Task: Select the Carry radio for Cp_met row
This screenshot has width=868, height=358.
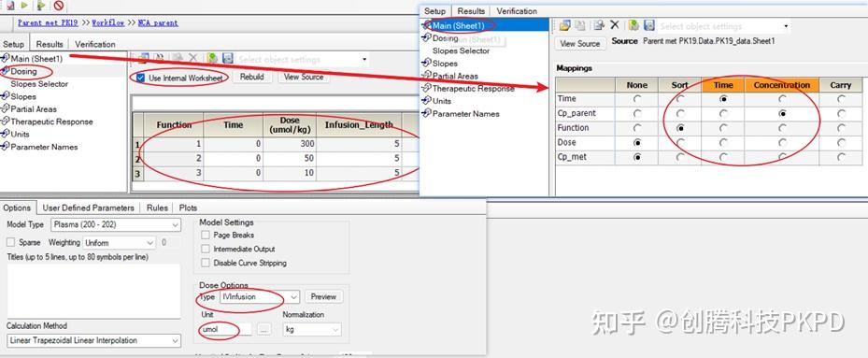Action: point(841,157)
